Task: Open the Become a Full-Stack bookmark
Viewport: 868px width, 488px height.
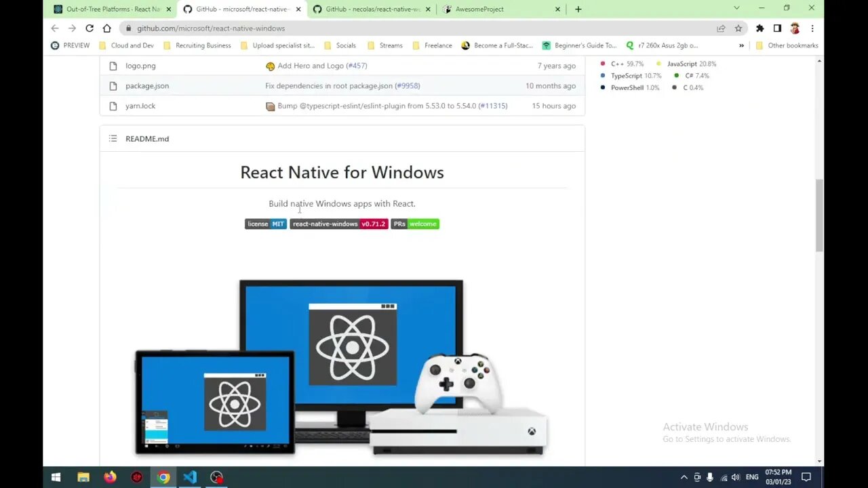Action: (x=497, y=45)
